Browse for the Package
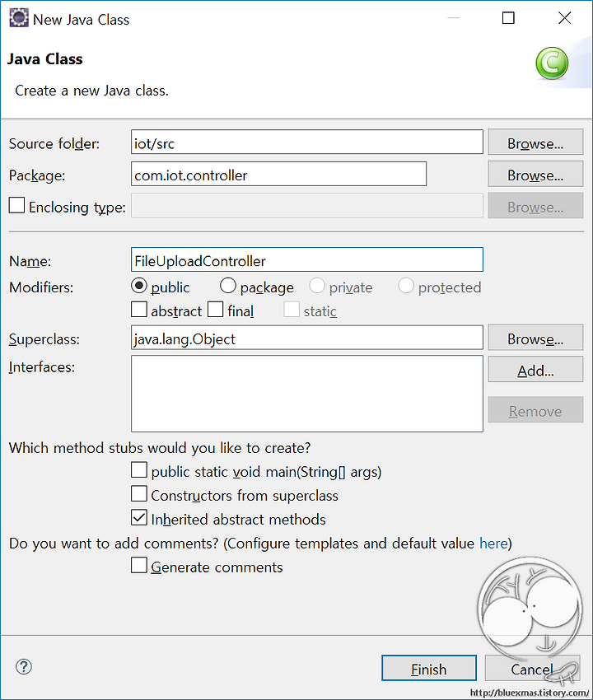This screenshot has height=700, width=593. (x=535, y=174)
